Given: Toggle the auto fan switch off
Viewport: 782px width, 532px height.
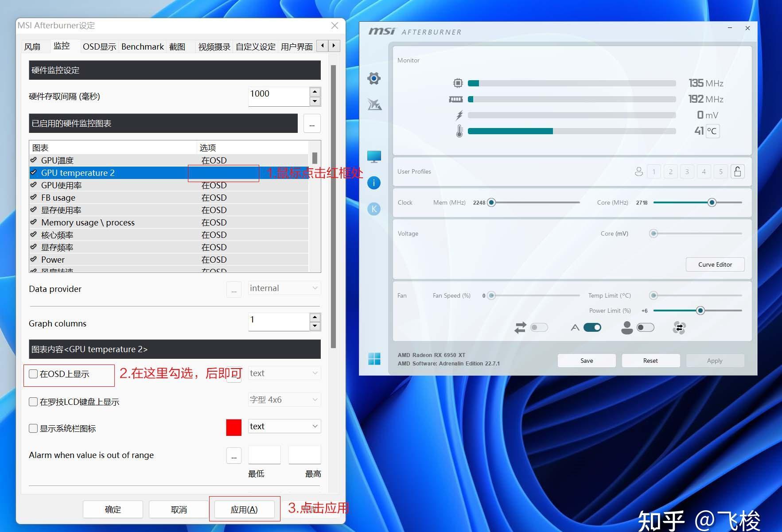Looking at the screenshot, I should point(592,328).
